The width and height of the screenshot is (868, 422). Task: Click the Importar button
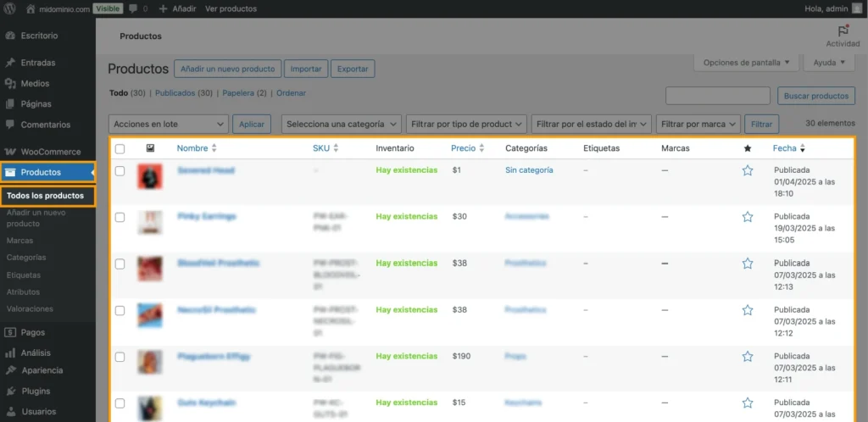coord(306,69)
